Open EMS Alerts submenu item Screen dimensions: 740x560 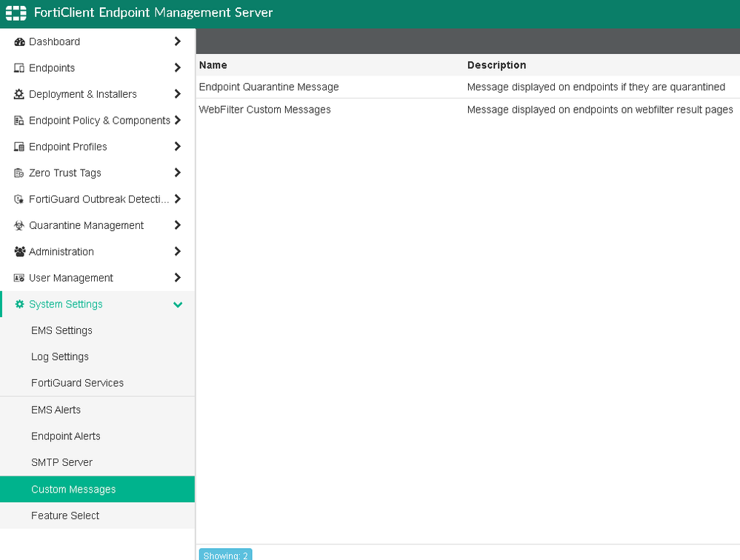pos(97,410)
